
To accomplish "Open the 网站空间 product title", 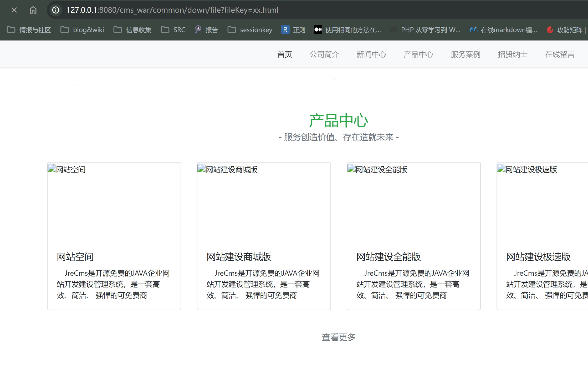I will [75, 257].
